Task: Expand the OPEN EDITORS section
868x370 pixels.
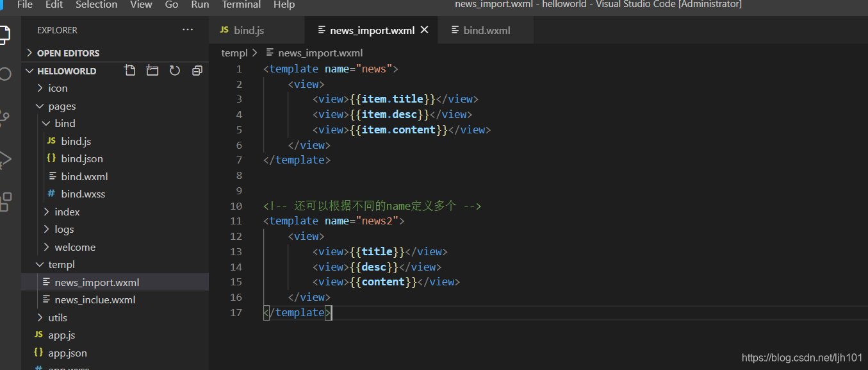Action: coord(29,53)
